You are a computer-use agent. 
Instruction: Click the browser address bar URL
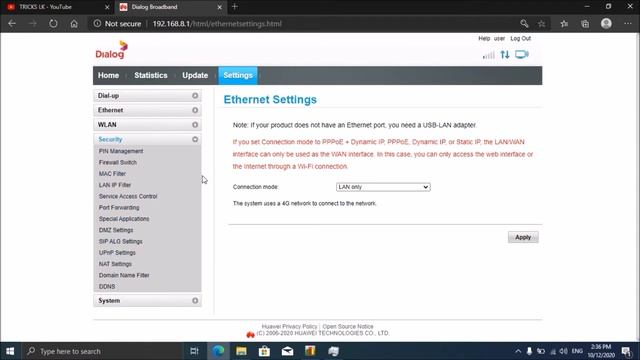(217, 24)
